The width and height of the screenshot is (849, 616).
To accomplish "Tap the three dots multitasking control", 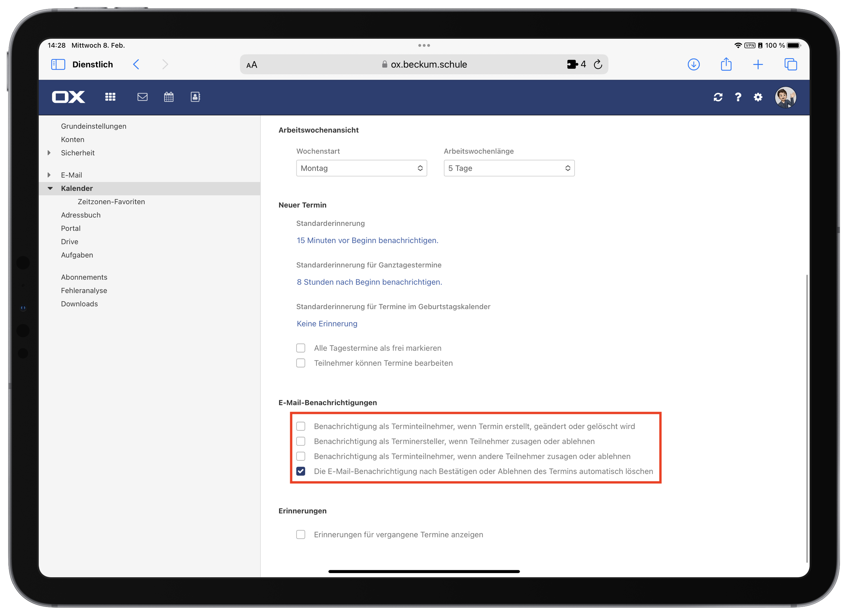I will pos(424,45).
